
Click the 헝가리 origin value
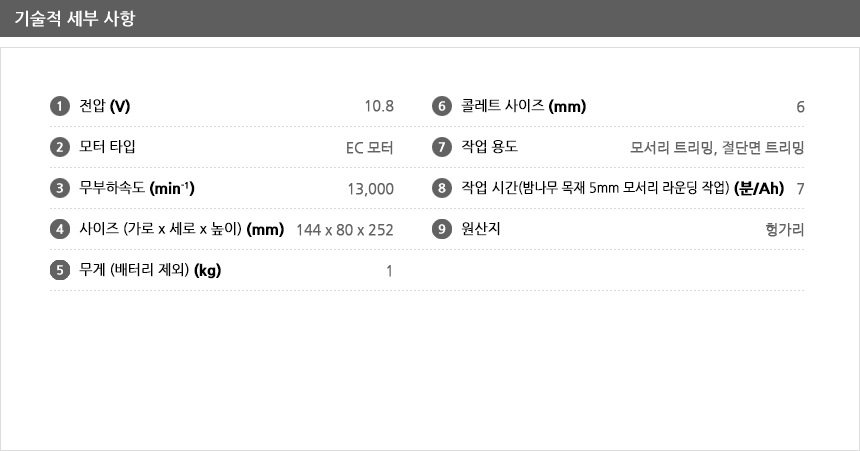click(785, 229)
